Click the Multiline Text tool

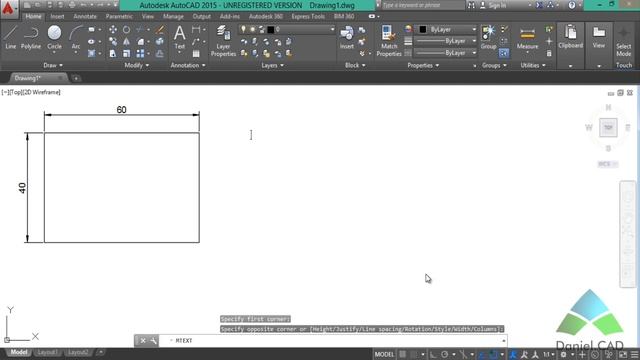click(x=180, y=38)
